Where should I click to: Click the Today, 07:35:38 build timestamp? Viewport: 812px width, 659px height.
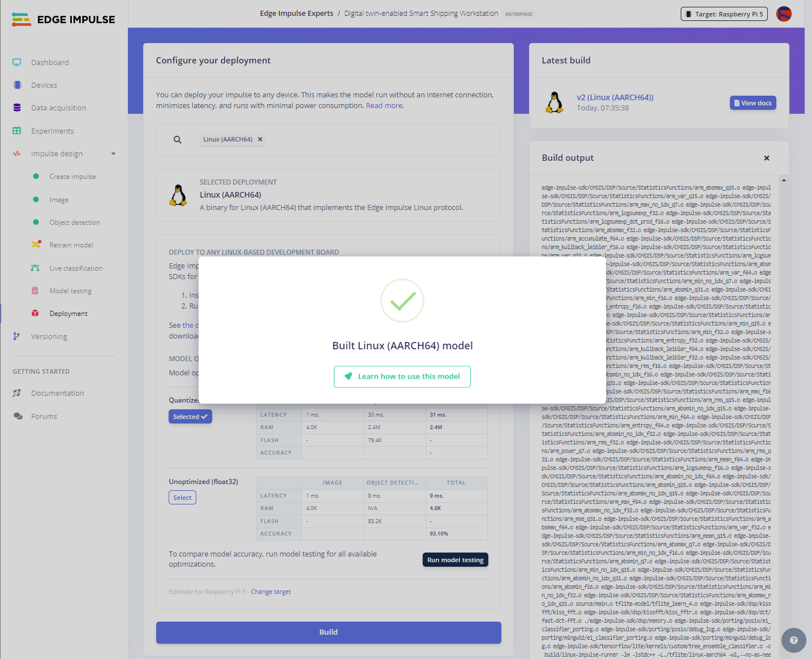pyautogui.click(x=603, y=108)
